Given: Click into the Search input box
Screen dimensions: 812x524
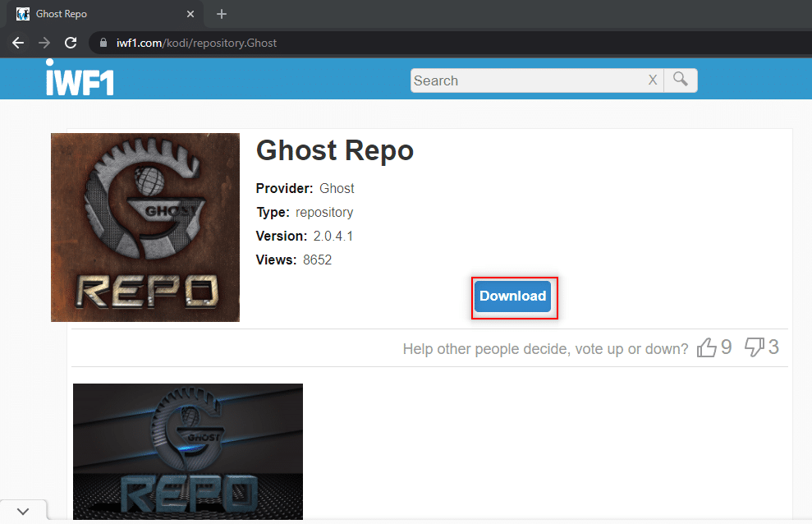Looking at the screenshot, I should tap(528, 80).
